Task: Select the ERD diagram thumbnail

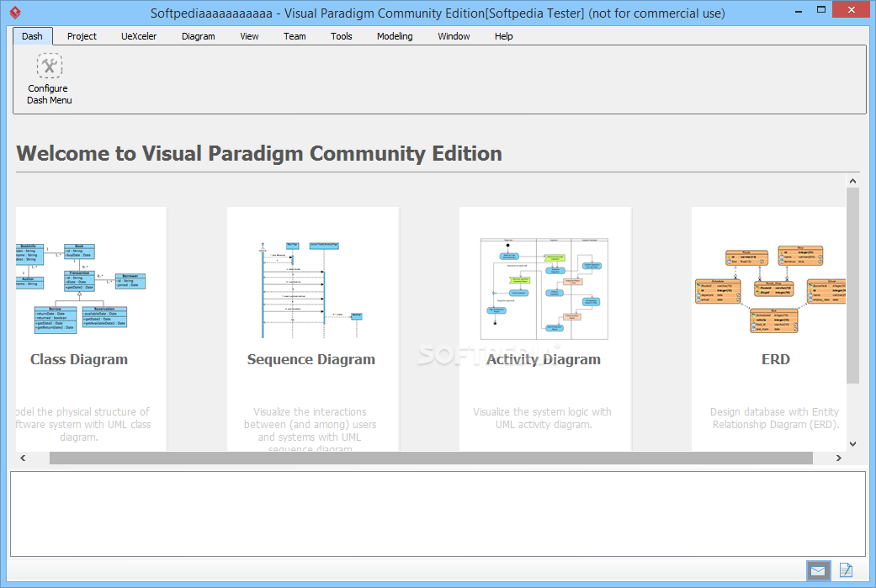Action: pos(770,289)
